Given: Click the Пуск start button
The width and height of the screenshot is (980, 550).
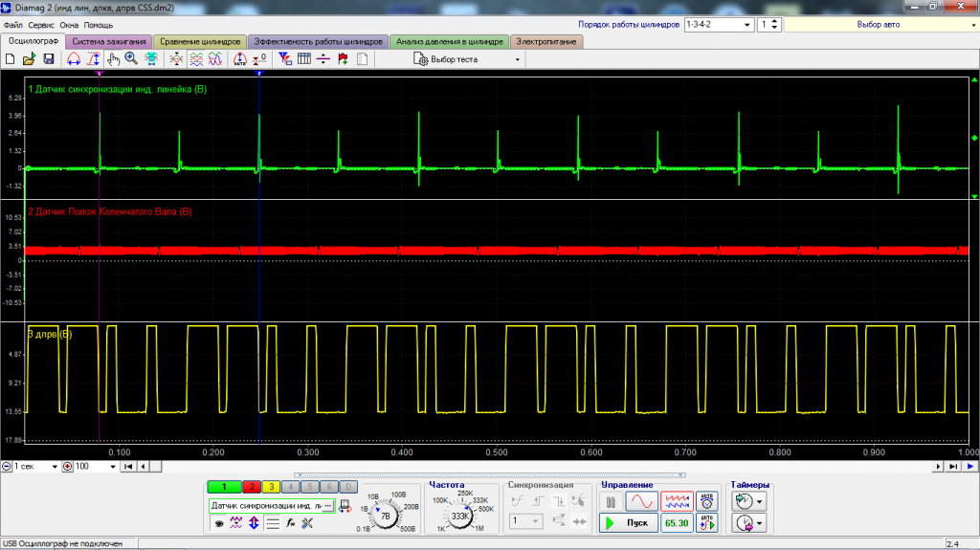Looking at the screenshot, I should (629, 523).
